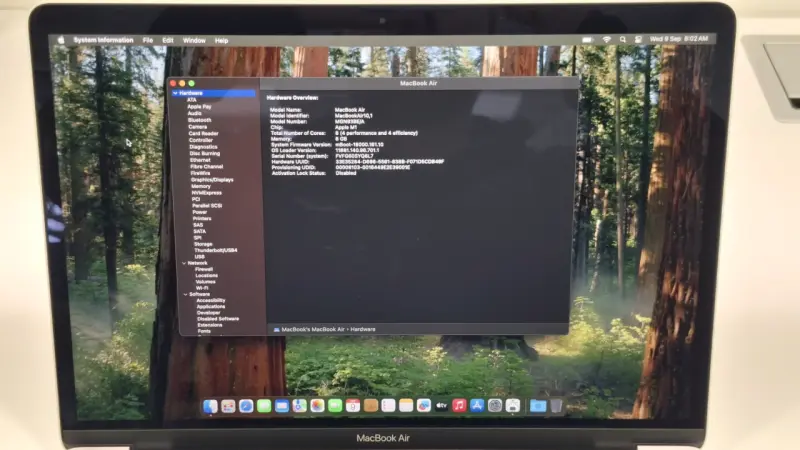Click the Wi-Fi status icon

click(x=607, y=39)
